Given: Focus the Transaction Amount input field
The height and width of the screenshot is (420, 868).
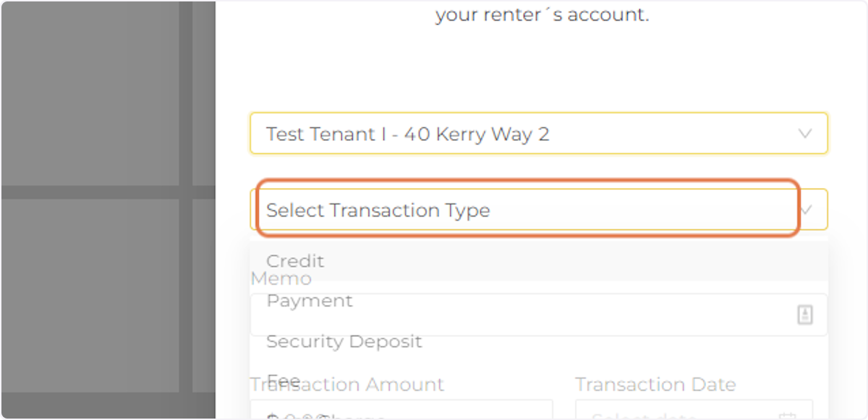Looking at the screenshot, I should point(401,414).
